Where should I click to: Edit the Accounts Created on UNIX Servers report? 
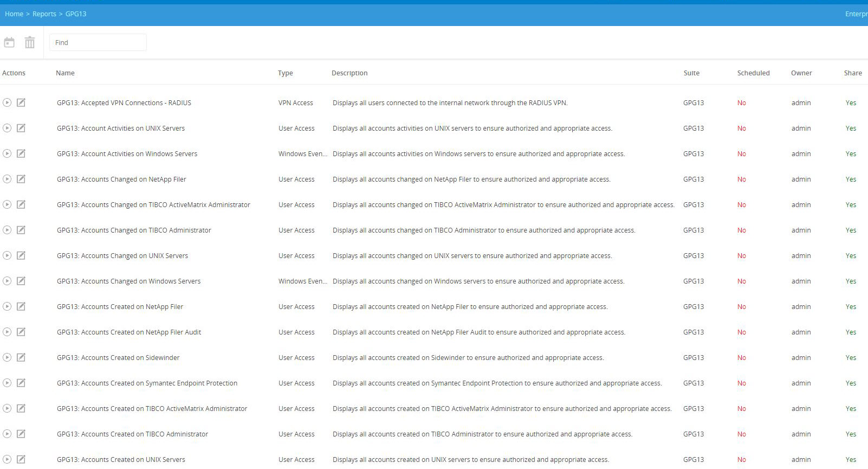pyautogui.click(x=21, y=459)
